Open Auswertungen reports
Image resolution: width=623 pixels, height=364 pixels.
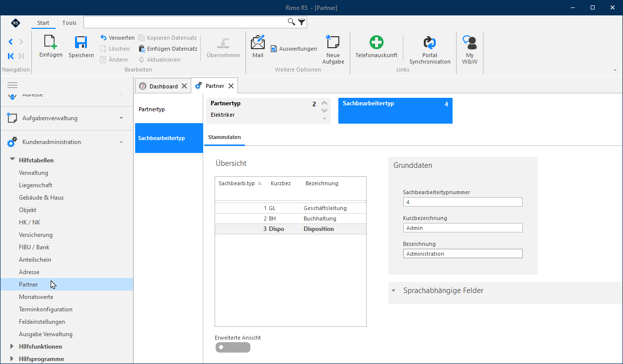click(294, 49)
